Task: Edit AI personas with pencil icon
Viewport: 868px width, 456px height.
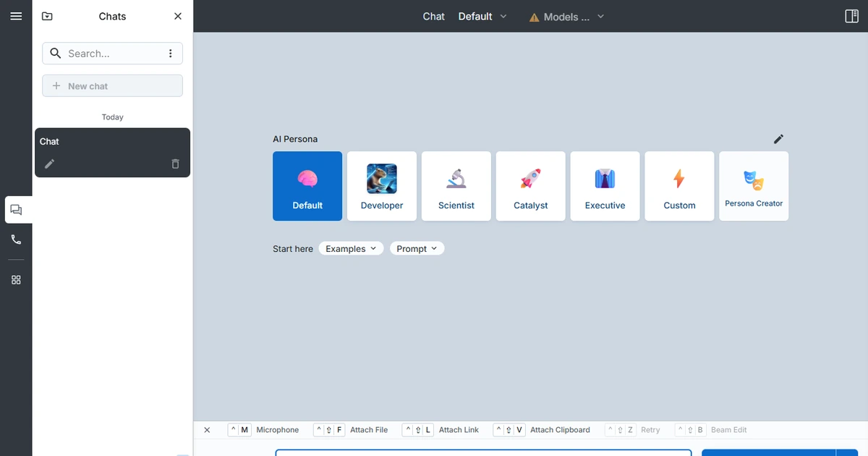Action: pyautogui.click(x=778, y=139)
